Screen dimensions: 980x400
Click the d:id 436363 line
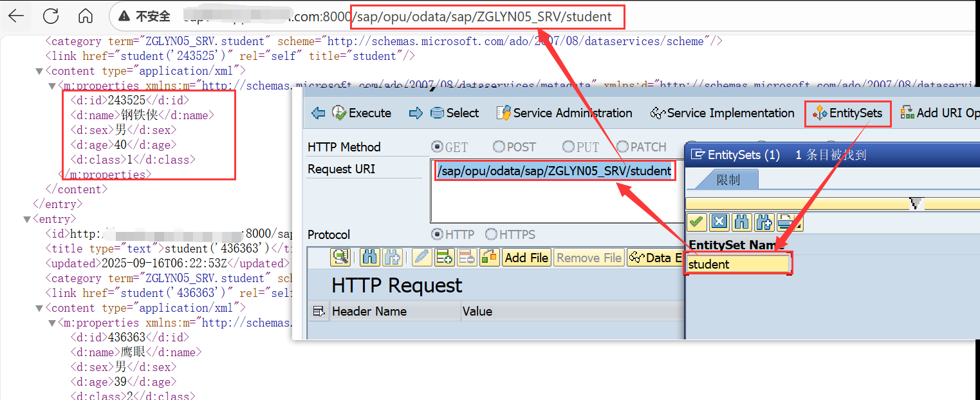pos(130,338)
